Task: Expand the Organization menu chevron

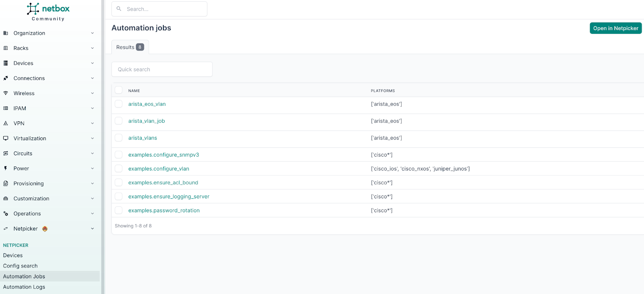Action: coord(92,33)
